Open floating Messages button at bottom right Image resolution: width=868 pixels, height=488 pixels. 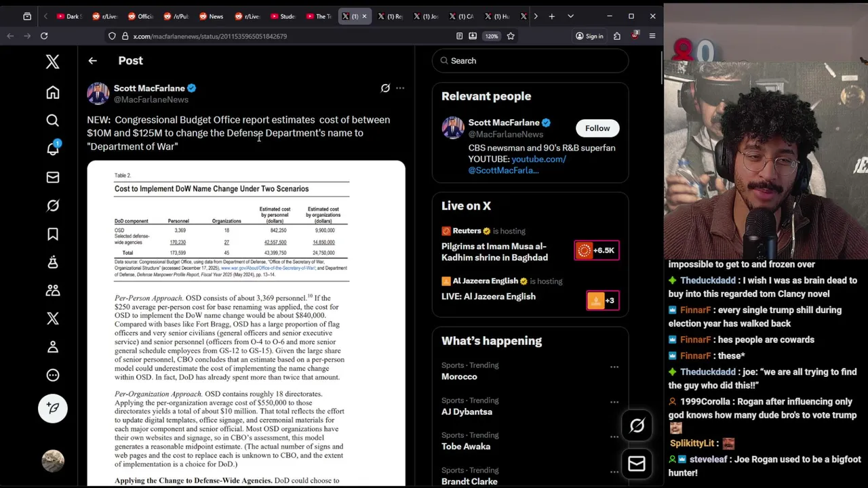(637, 464)
